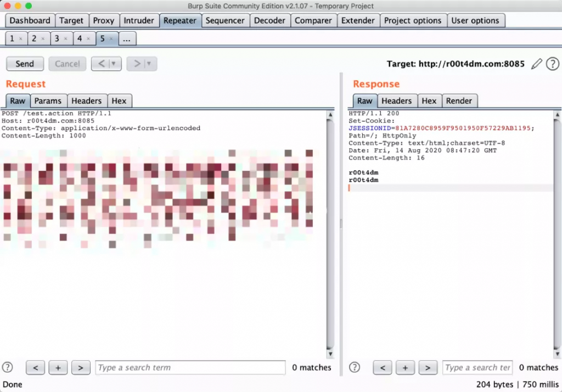The width and height of the screenshot is (562, 392).
Task: Select Repeater request tab 5
Action: pyautogui.click(x=103, y=38)
